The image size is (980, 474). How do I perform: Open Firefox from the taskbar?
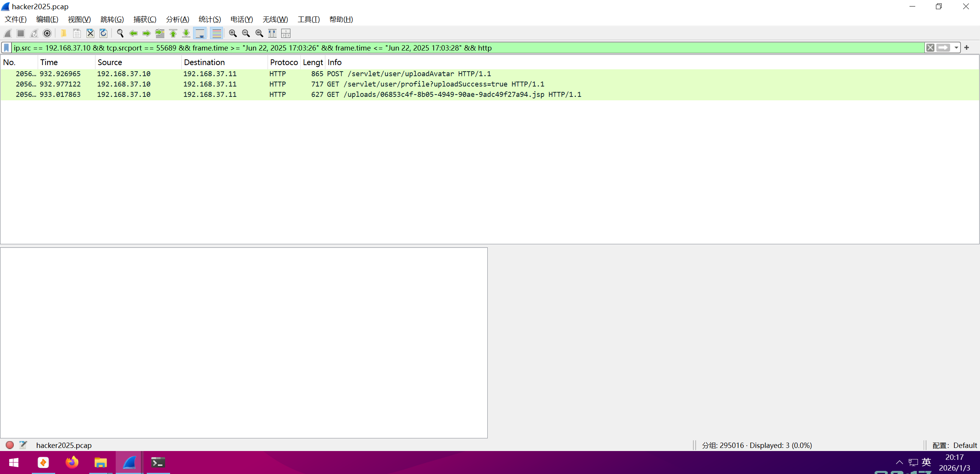[x=72, y=463]
